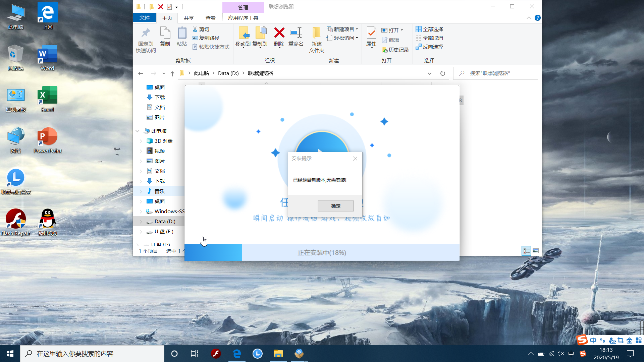
Task: Click Invert selection (反向选择)
Action: pos(429,47)
